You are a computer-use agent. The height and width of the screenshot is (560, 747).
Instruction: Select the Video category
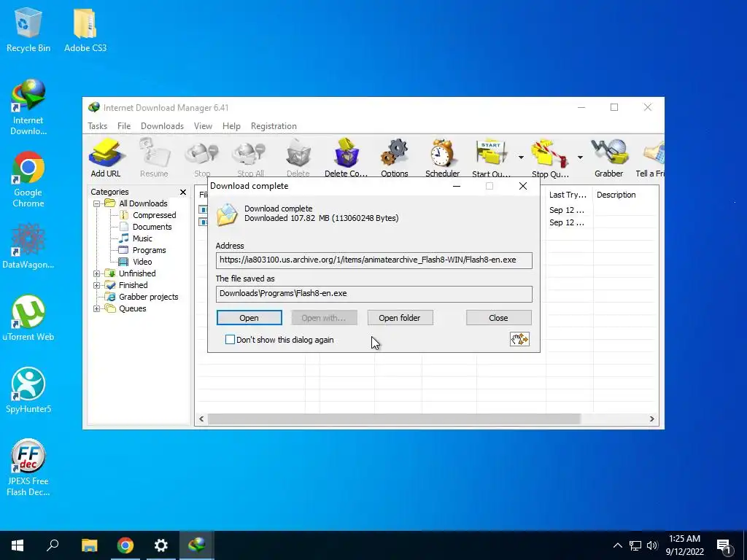click(142, 262)
